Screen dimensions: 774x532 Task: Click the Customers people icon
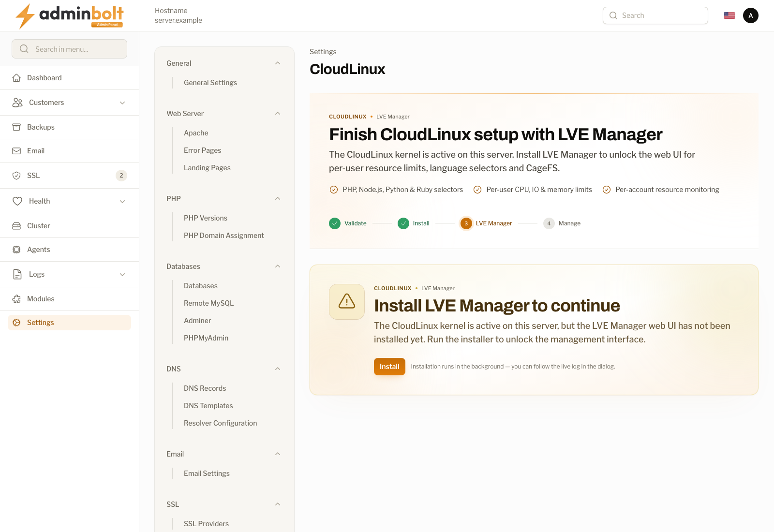click(x=17, y=103)
